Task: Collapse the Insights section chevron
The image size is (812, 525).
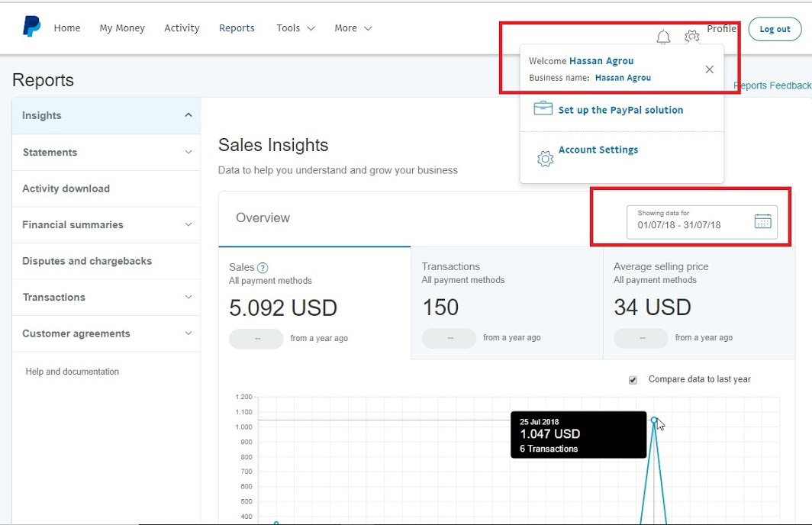Action: click(188, 115)
